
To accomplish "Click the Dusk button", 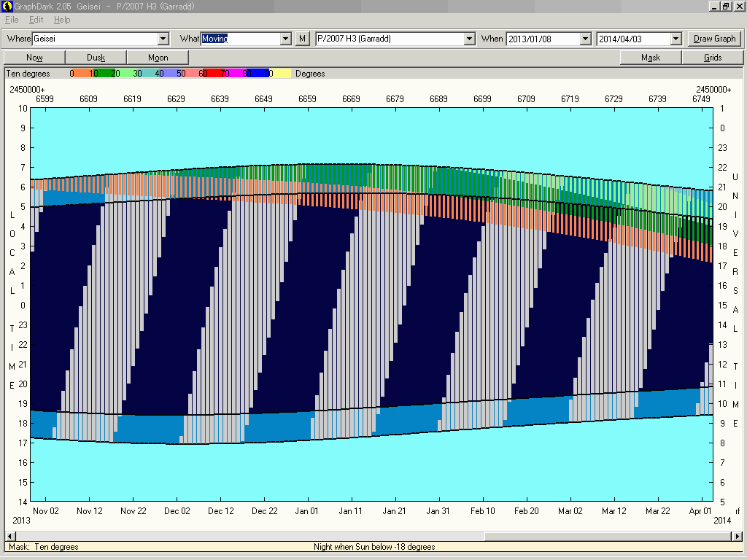I will coord(96,57).
